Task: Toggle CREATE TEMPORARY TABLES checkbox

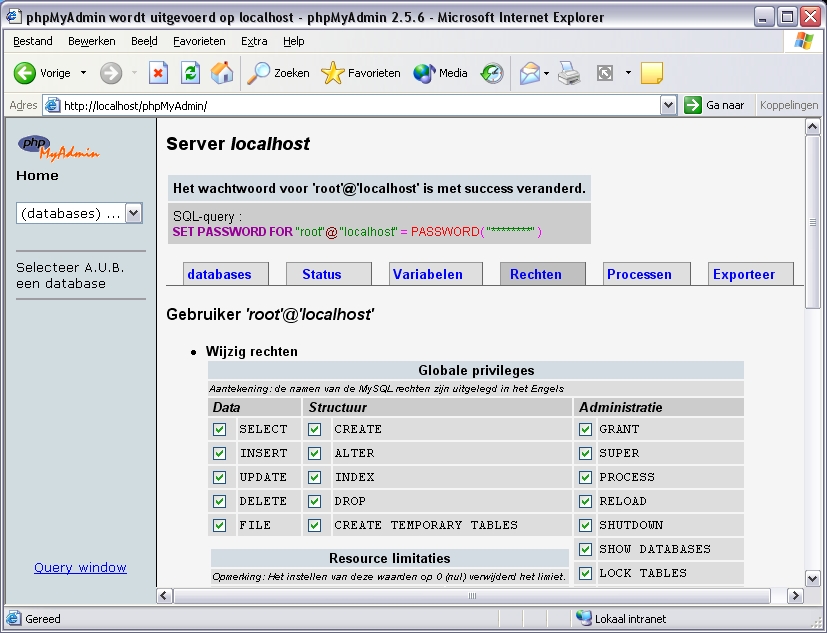Action: 314,525
